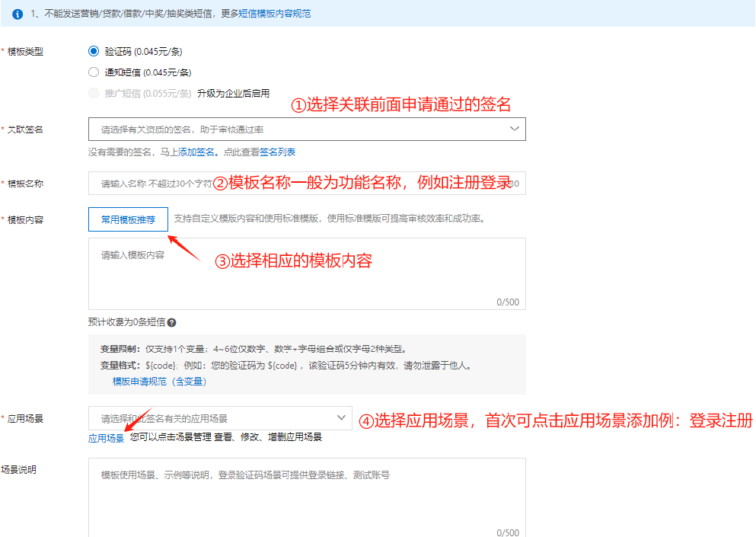Expand the 应用场景 selection box via its placeholder
Viewport: 756px width, 537px height.
[x=164, y=418]
